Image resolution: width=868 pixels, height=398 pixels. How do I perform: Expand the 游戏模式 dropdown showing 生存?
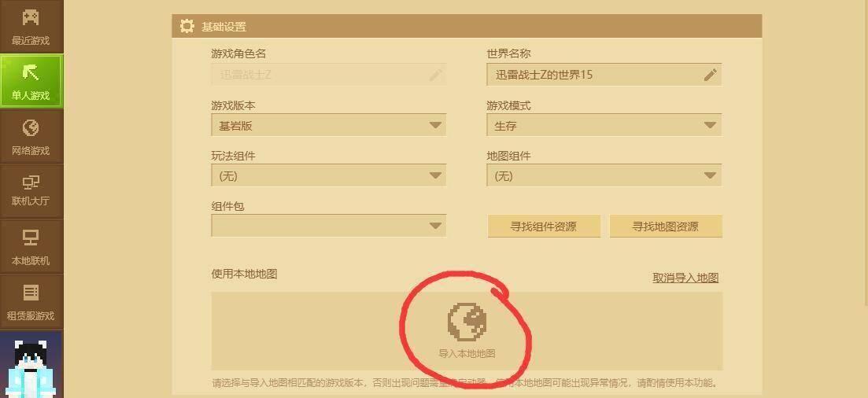[604, 126]
